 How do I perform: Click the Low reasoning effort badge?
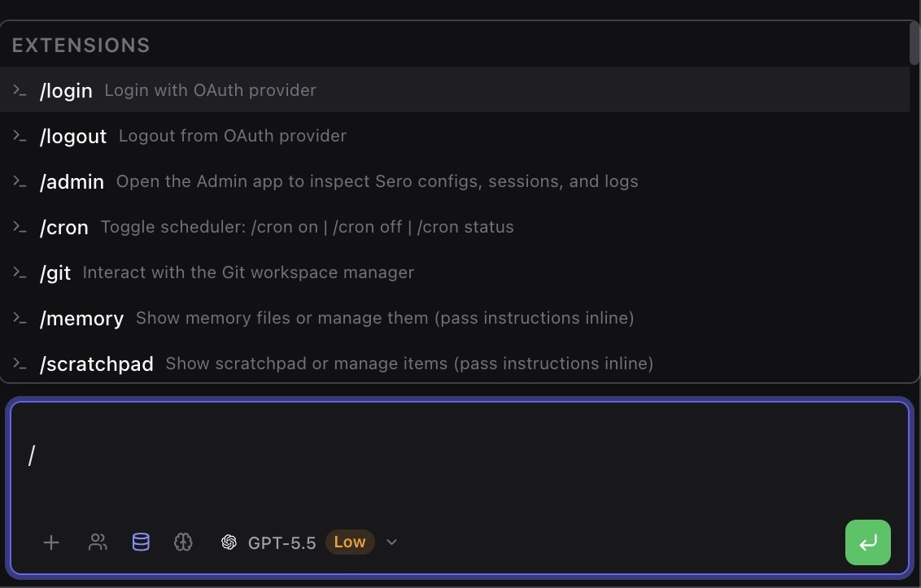coord(350,542)
